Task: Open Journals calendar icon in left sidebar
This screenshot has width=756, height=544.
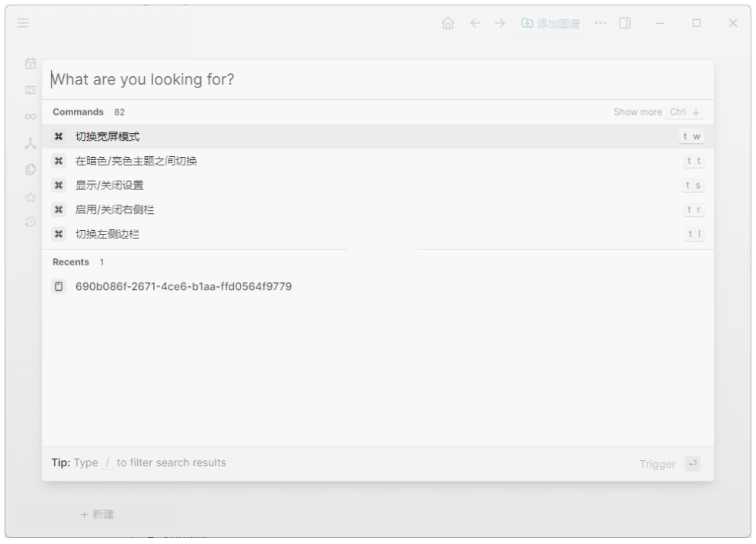Action: tap(31, 64)
